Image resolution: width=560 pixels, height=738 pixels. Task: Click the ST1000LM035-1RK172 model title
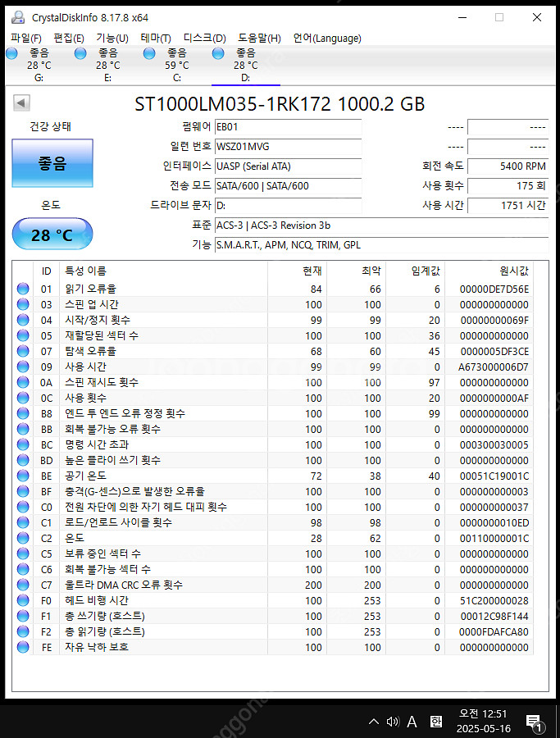[x=280, y=104]
